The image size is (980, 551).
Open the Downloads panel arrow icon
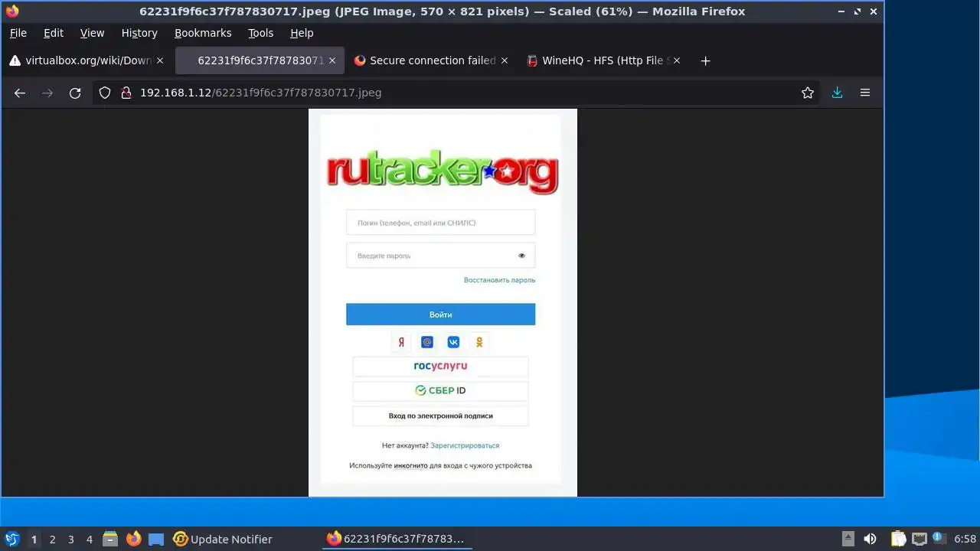837,93
